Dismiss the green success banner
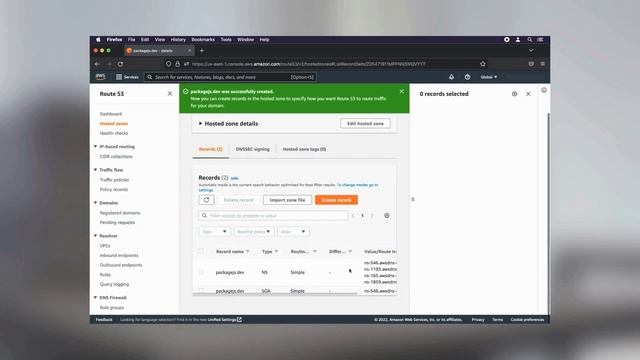 click(x=402, y=91)
